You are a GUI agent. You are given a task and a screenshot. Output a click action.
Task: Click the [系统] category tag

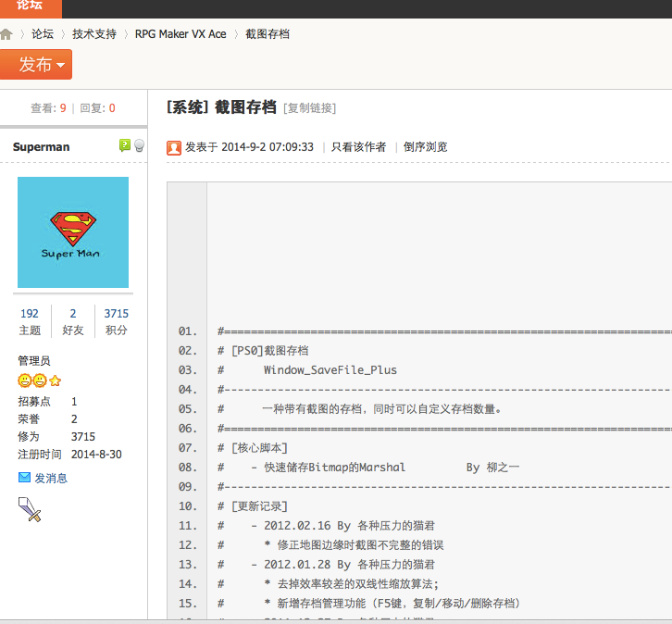[x=187, y=107]
